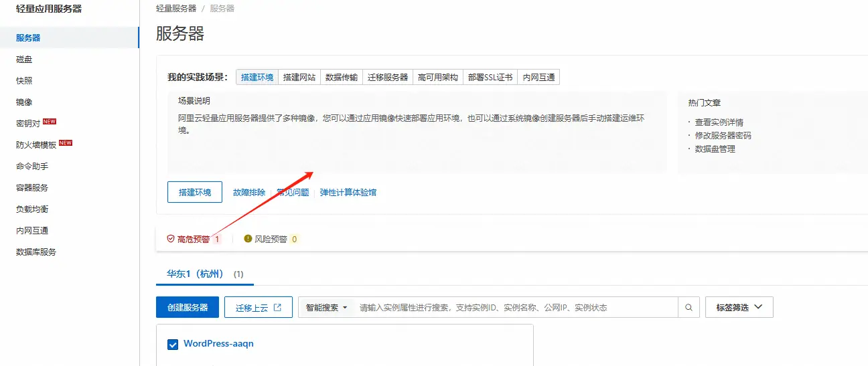
Task: Select the 迁移服务器 scenario tab
Action: [387, 78]
